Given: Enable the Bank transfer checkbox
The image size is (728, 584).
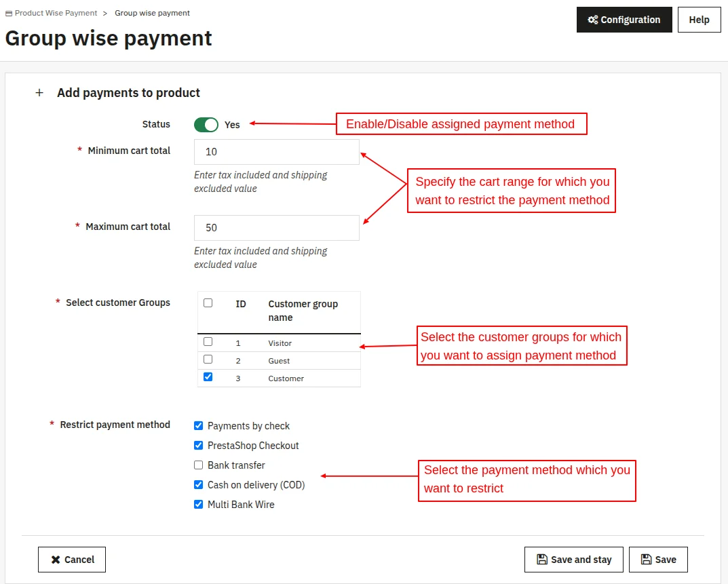Looking at the screenshot, I should pos(198,465).
